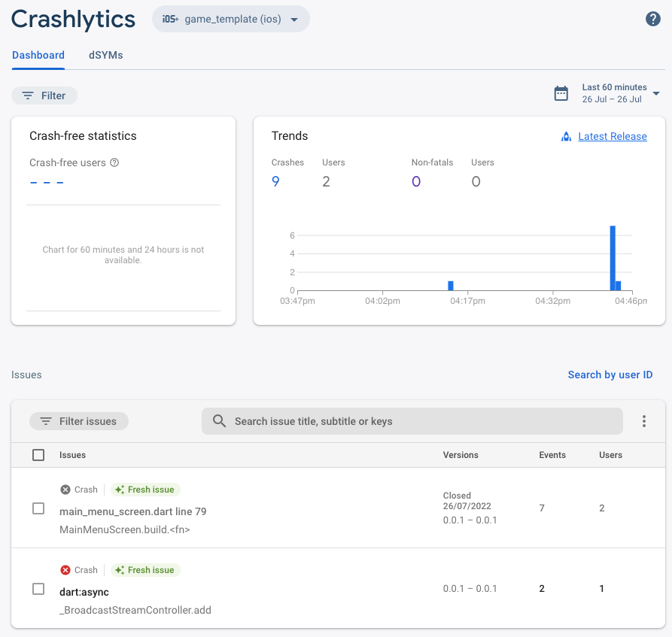Focus the search issue title input field
Screen dimensions: 672x637
412,421
